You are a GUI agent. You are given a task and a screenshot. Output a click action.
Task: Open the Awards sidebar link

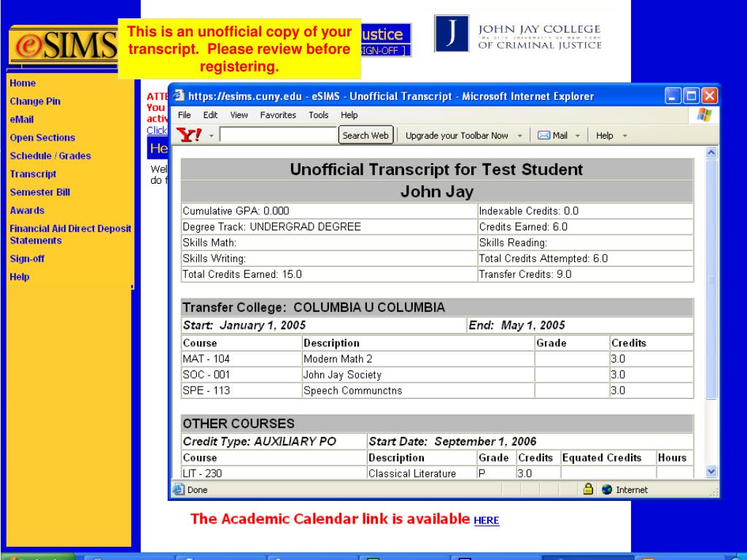click(x=27, y=210)
